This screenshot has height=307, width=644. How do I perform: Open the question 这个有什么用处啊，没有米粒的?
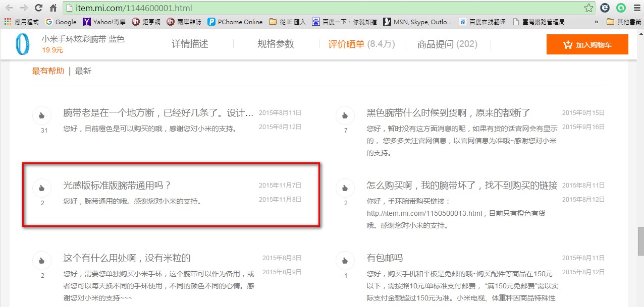127,258
